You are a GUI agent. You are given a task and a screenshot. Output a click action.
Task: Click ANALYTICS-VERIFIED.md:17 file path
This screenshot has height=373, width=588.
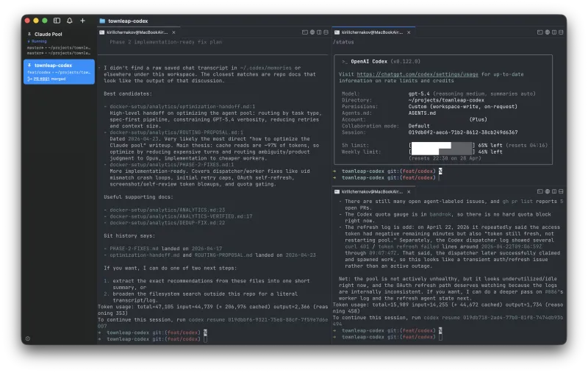click(x=181, y=216)
